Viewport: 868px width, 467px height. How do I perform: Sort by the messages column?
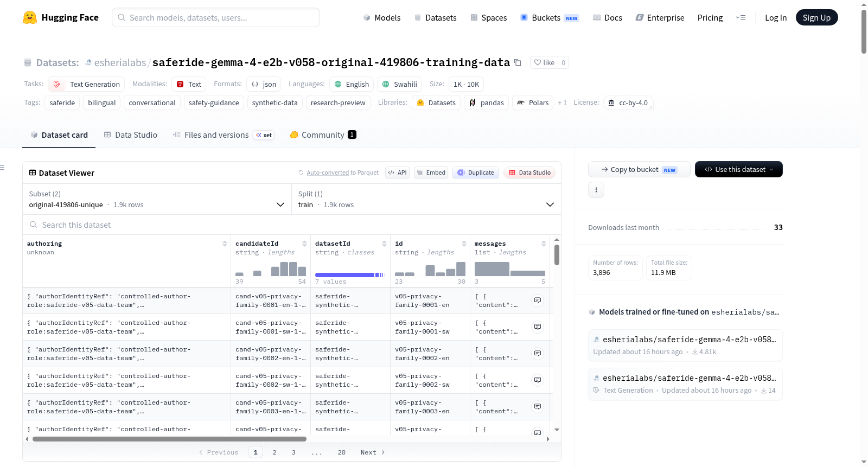pos(544,244)
